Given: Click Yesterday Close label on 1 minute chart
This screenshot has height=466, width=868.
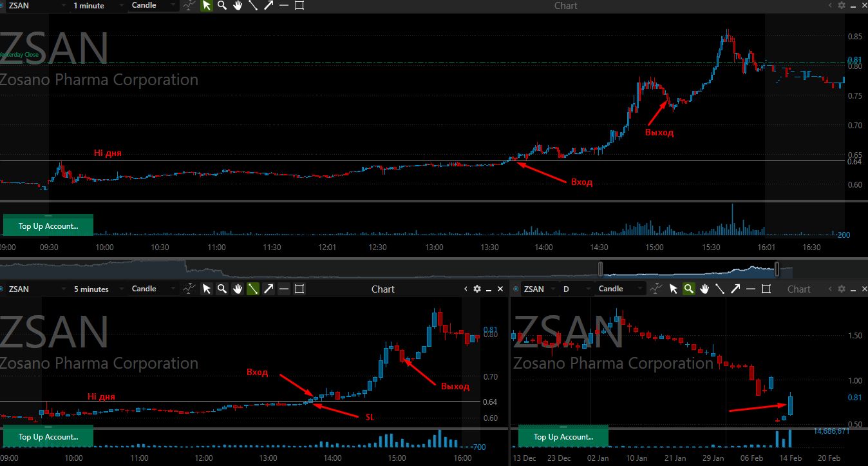Looking at the screenshot, I should click(19, 55).
